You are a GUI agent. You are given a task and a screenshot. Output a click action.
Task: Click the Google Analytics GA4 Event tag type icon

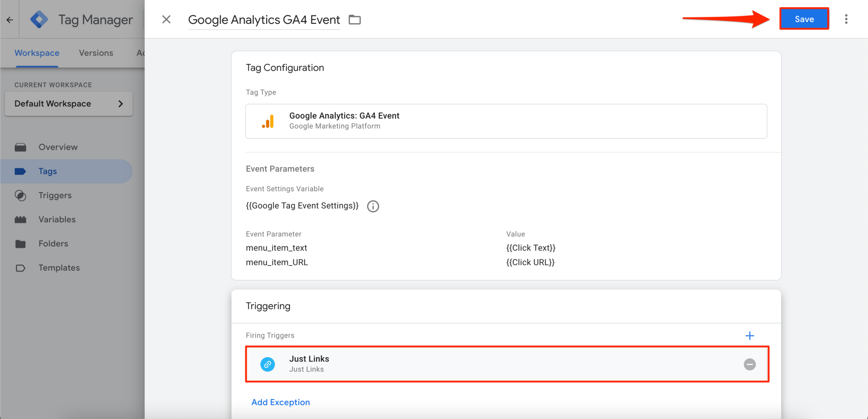pyautogui.click(x=268, y=121)
